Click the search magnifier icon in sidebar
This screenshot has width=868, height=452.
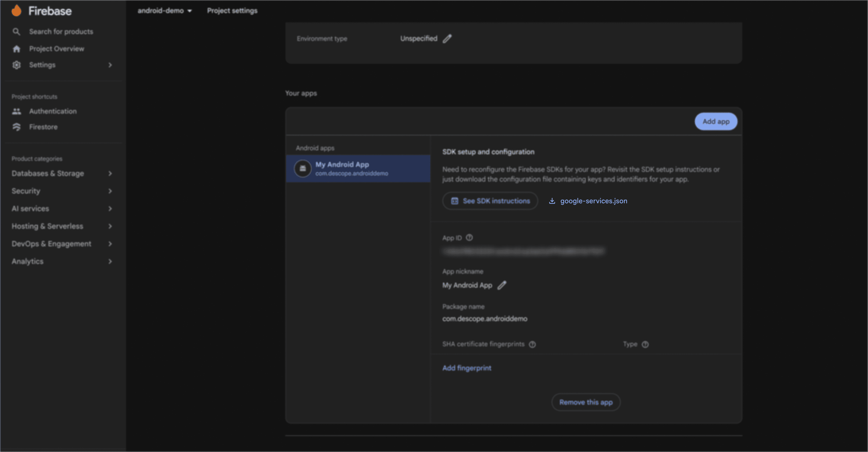(x=16, y=32)
